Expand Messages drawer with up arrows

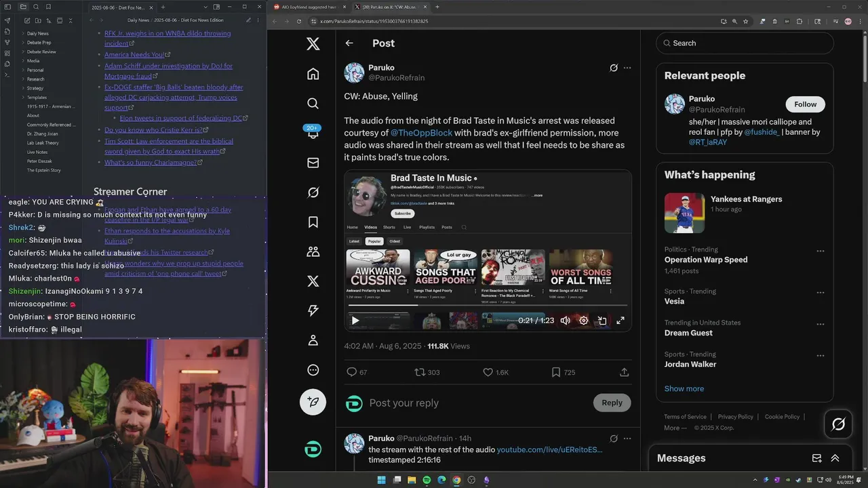pyautogui.click(x=835, y=458)
